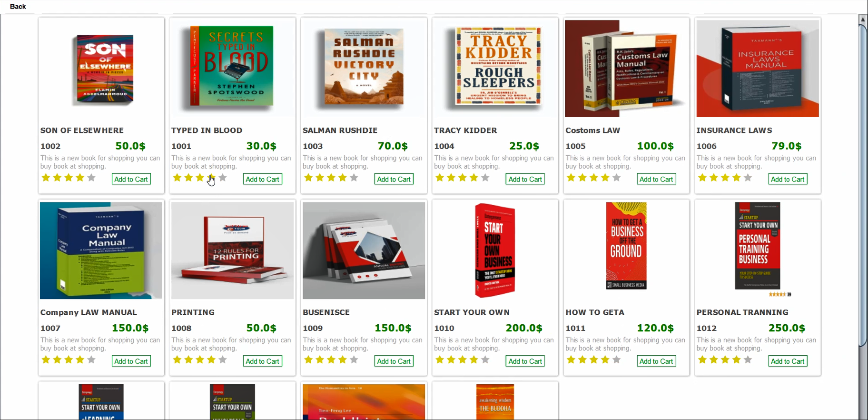
Task: Rate Costoms LAW fifth star
Action: (x=617, y=178)
